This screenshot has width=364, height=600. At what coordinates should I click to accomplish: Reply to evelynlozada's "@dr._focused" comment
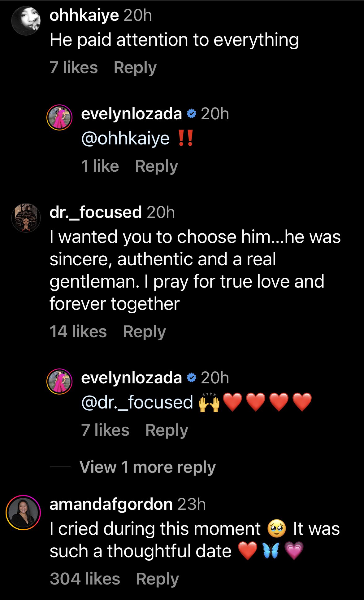pos(167,430)
